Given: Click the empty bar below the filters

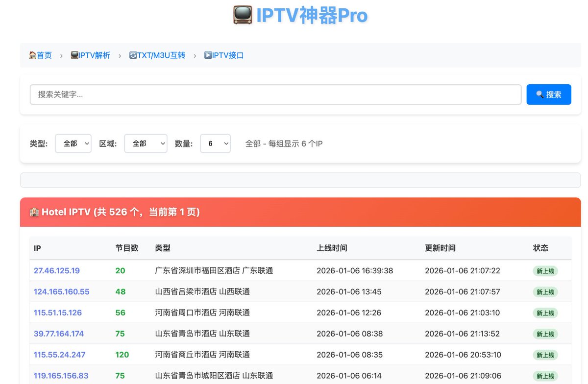Looking at the screenshot, I should (x=300, y=180).
